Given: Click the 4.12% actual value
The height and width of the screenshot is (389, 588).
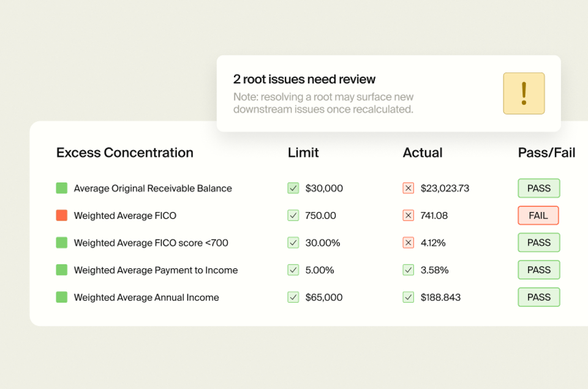Looking at the screenshot, I should point(433,243).
